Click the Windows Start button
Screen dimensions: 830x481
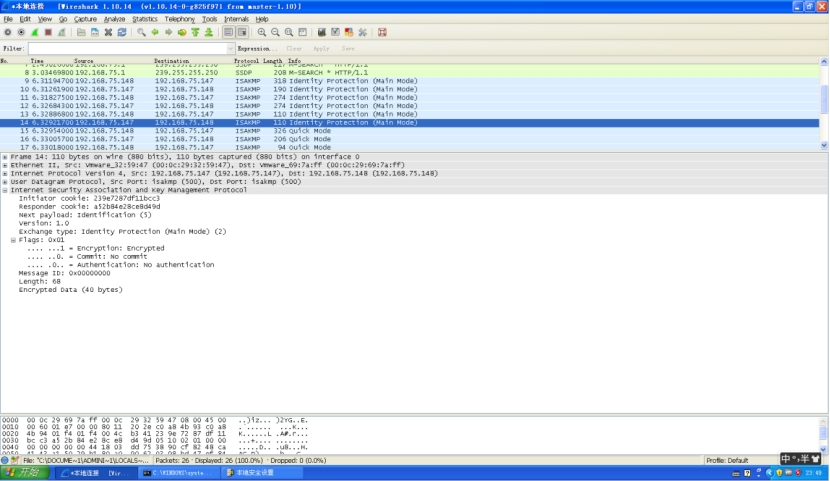[x=22, y=472]
